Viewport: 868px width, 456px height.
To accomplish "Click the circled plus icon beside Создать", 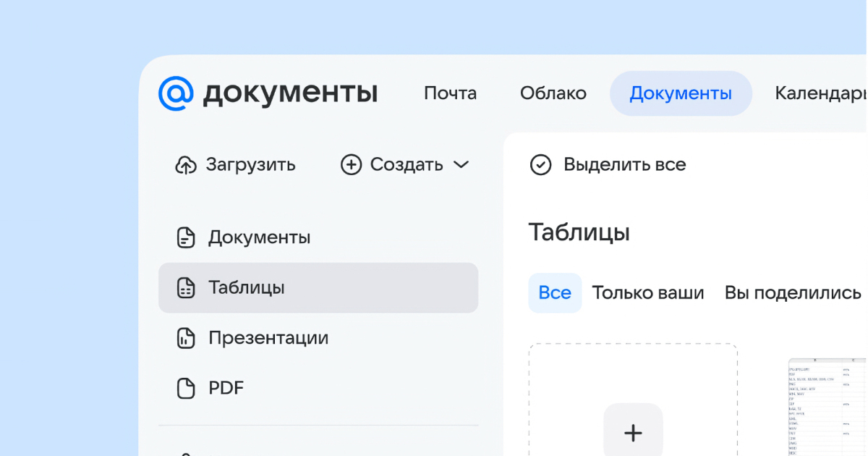I will pos(351,165).
